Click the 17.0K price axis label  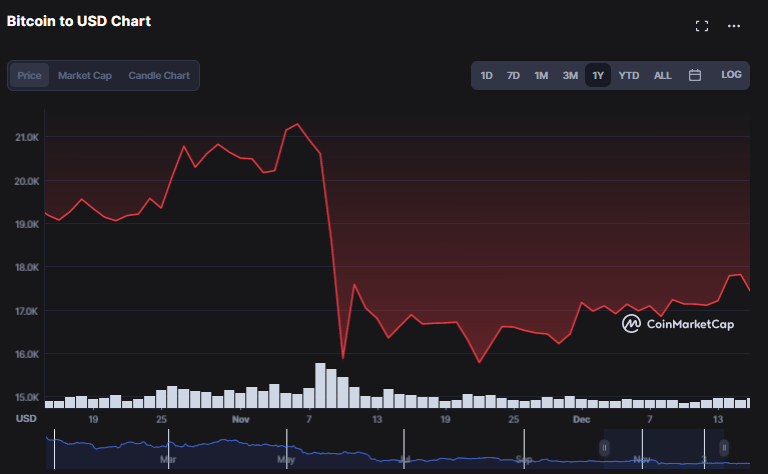26,311
